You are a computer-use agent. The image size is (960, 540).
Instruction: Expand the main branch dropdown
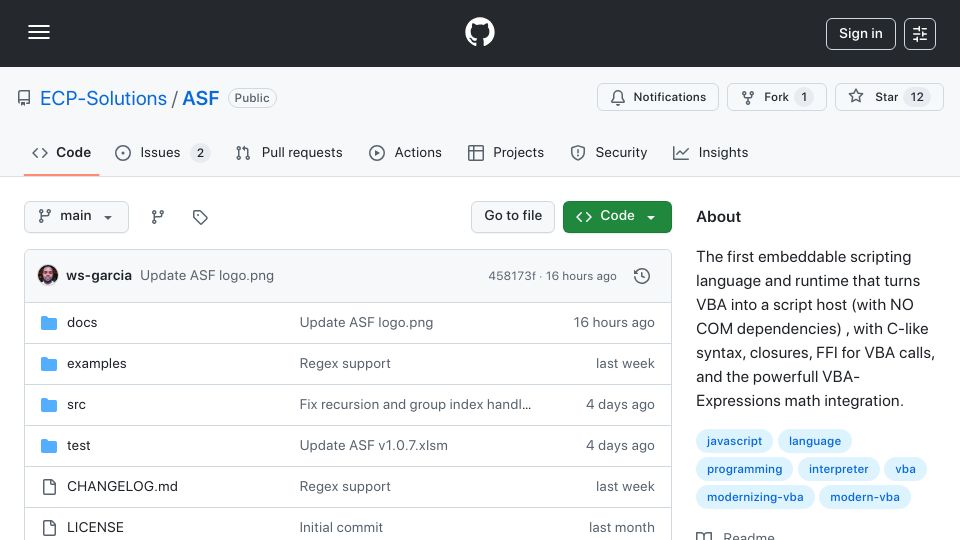[77, 217]
